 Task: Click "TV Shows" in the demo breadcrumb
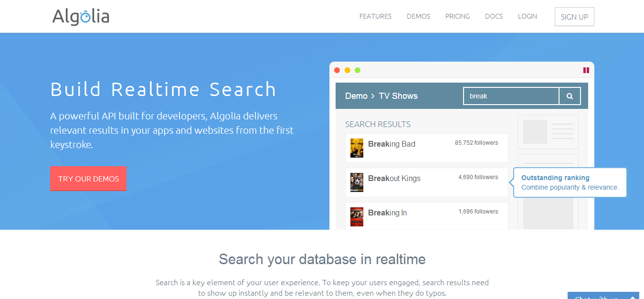click(x=398, y=96)
